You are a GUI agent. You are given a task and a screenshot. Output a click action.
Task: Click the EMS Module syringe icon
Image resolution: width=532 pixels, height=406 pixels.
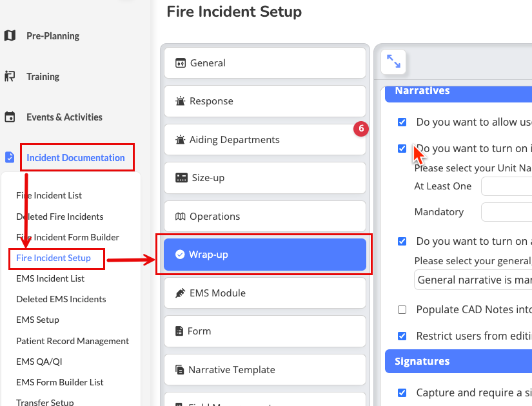(180, 293)
